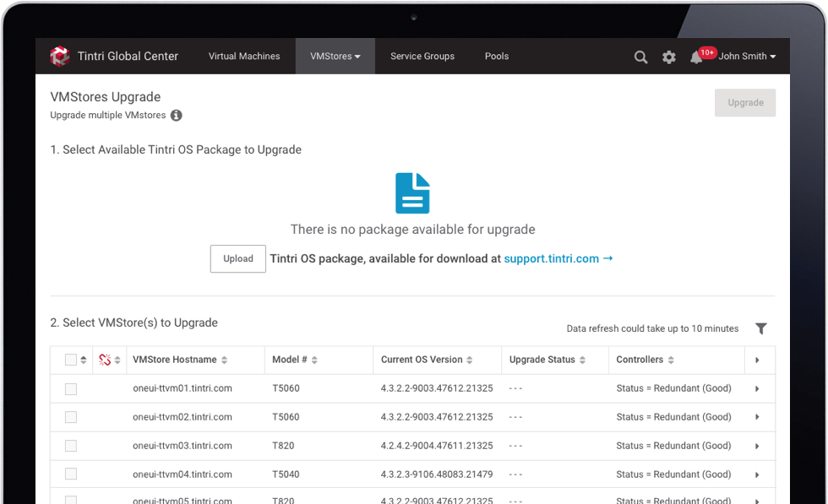Expand row arrow for oneui-ttvm03.tintri.com
Screen dimensions: 828x504
(x=757, y=446)
